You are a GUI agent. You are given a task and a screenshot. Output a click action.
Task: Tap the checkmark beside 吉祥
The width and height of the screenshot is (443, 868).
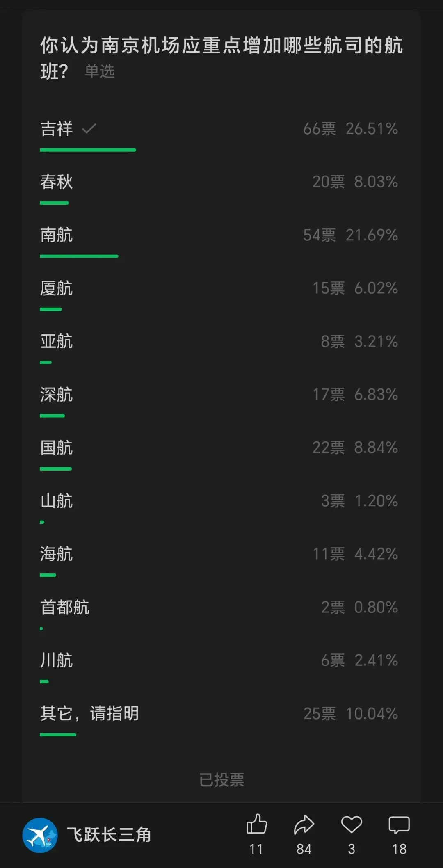pos(89,129)
